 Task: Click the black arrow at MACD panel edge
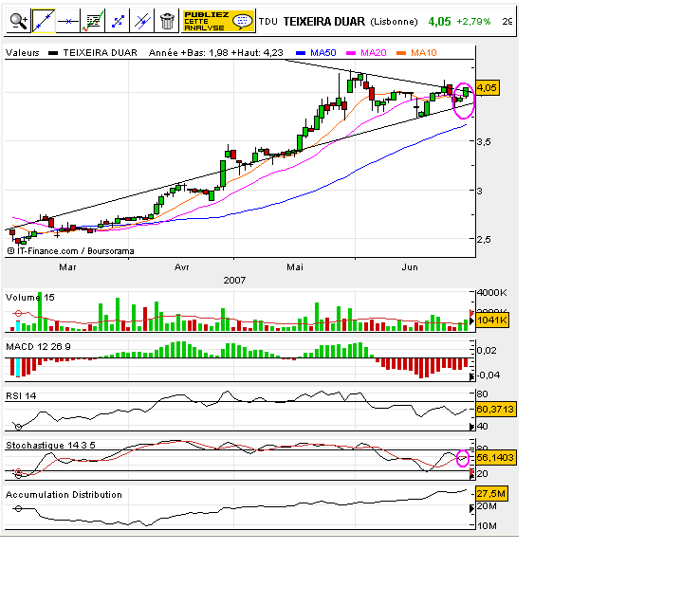coord(471,377)
